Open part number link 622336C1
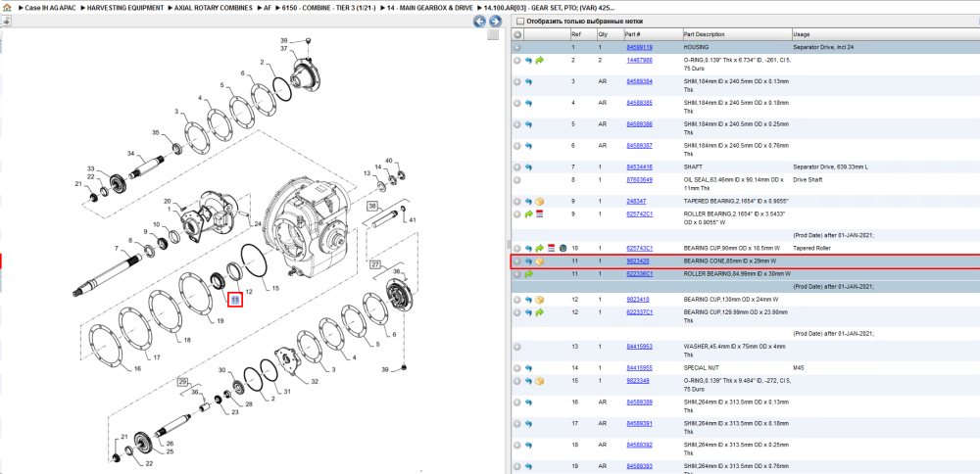Image resolution: width=980 pixels, height=474 pixels. pyautogui.click(x=639, y=273)
